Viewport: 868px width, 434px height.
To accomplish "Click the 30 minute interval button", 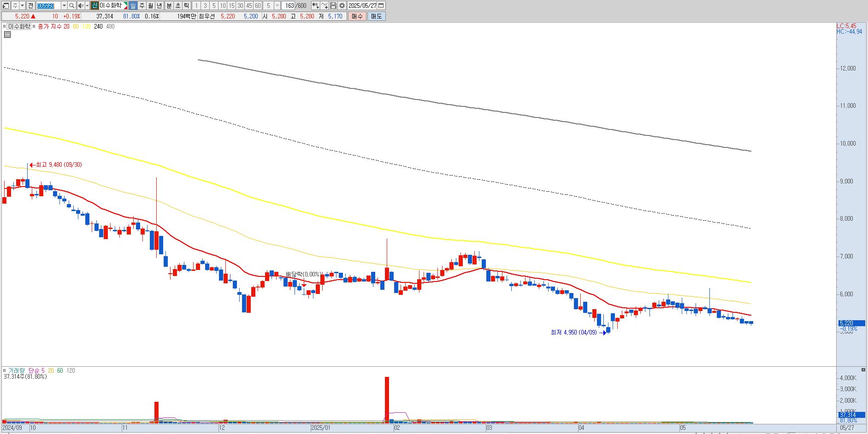I will [x=240, y=6].
